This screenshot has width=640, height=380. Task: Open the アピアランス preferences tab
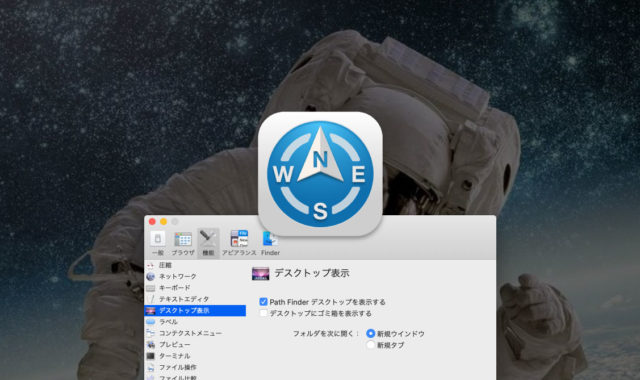pyautogui.click(x=239, y=243)
